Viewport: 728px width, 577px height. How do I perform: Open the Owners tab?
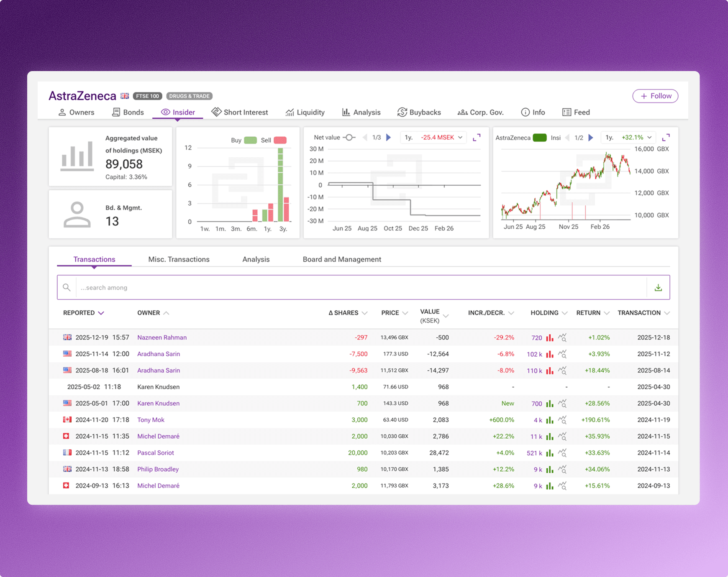pyautogui.click(x=76, y=112)
